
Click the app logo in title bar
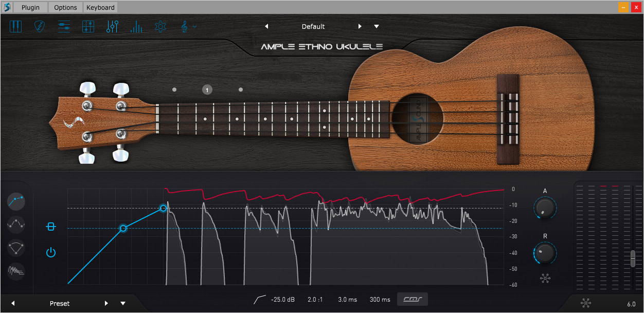tap(7, 7)
